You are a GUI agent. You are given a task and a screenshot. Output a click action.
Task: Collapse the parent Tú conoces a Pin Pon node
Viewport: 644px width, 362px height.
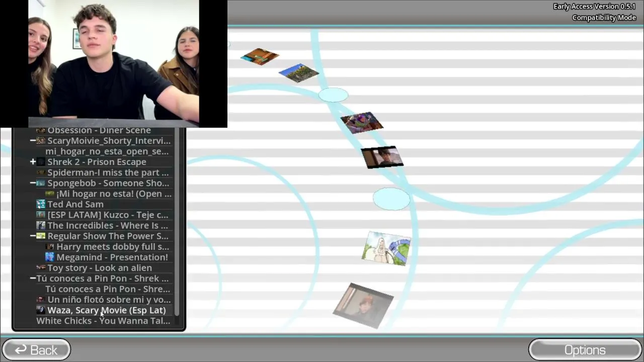point(33,279)
